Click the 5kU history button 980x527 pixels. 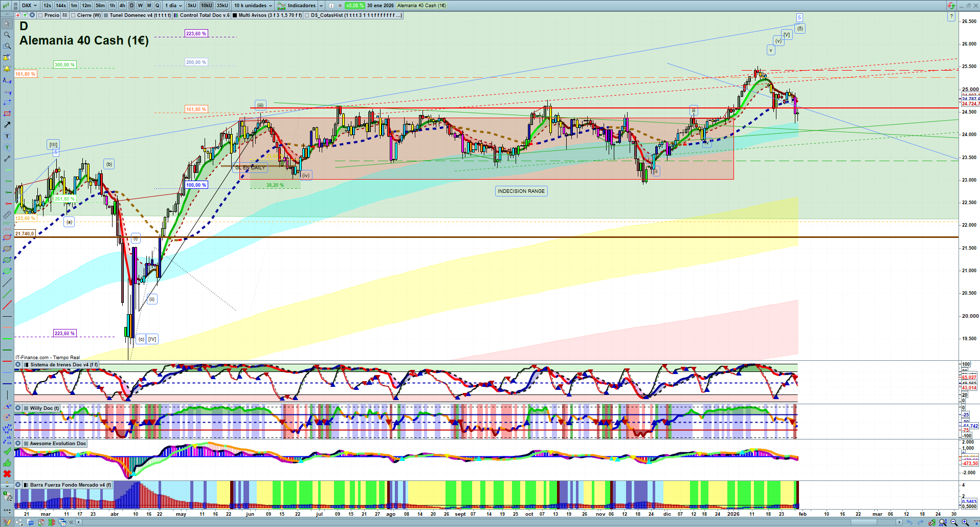point(192,6)
